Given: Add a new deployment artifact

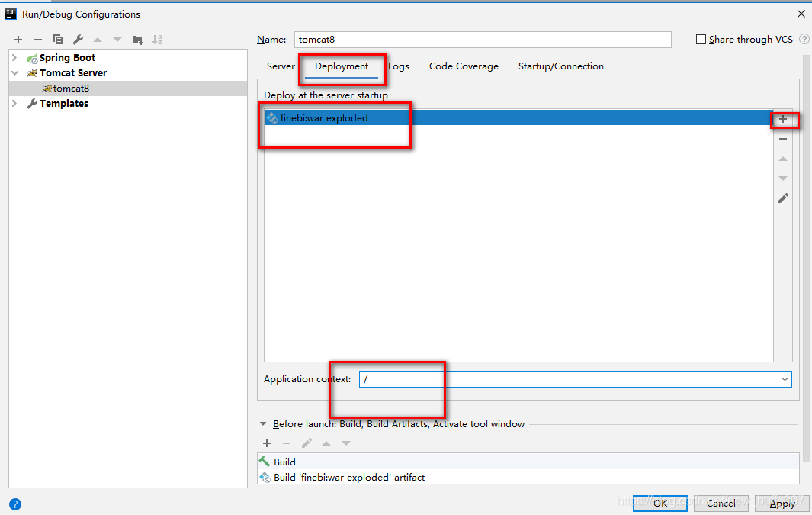Looking at the screenshot, I should pyautogui.click(x=783, y=119).
